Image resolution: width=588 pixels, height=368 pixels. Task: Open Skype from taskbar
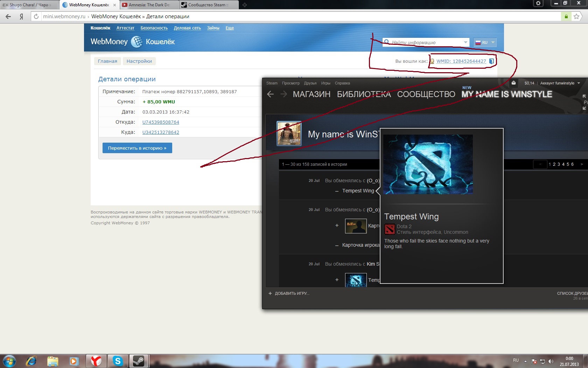[x=118, y=361]
